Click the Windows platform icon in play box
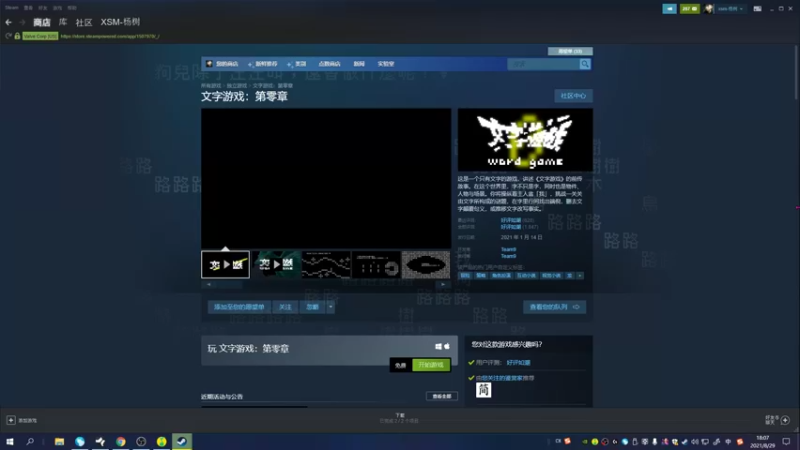This screenshot has height=450, width=800. tap(438, 346)
